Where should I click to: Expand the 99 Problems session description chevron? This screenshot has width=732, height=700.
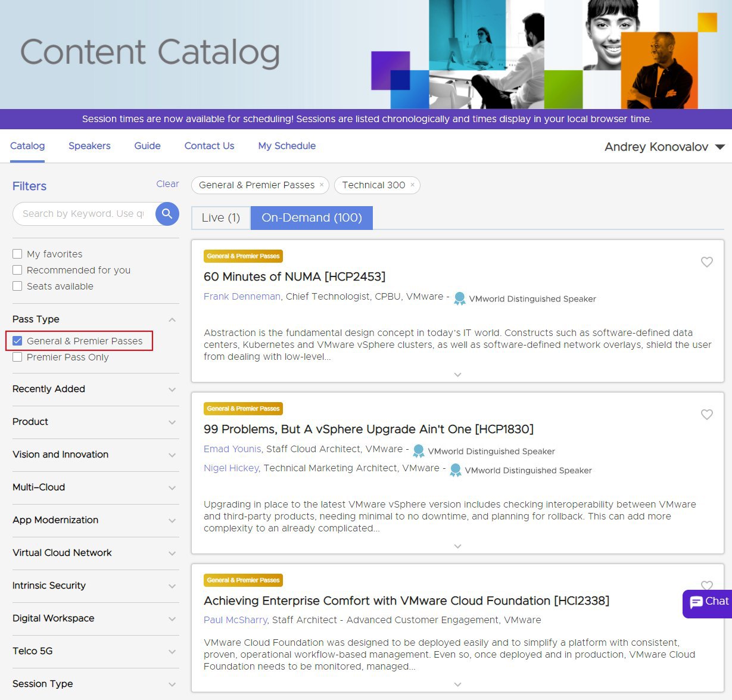coord(457,546)
